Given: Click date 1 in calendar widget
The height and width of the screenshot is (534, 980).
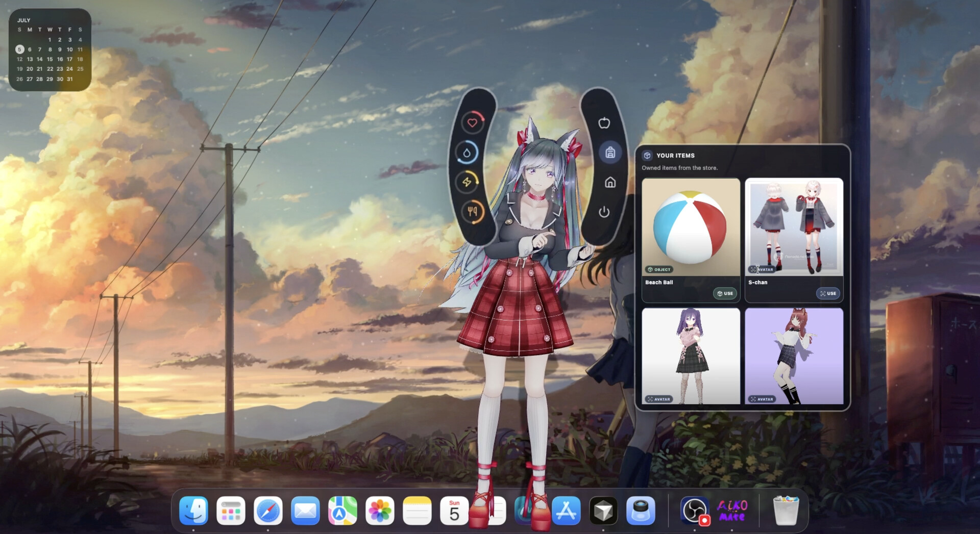Looking at the screenshot, I should pyautogui.click(x=50, y=40).
